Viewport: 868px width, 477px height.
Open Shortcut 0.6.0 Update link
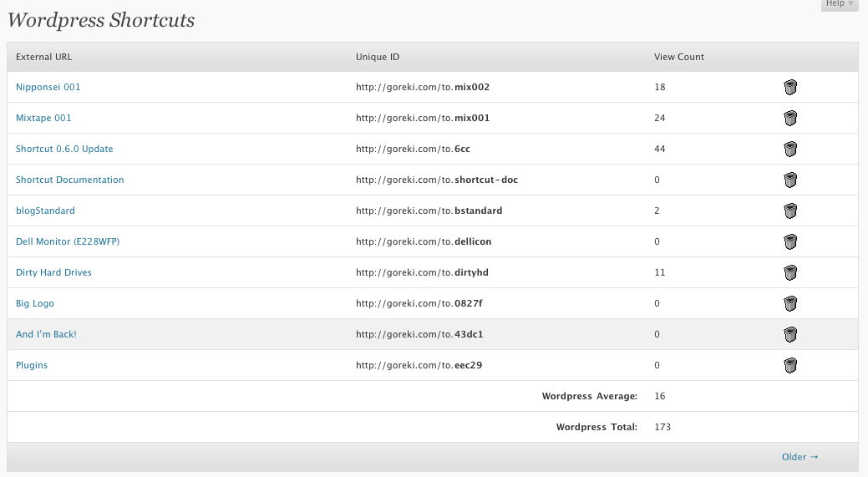64,149
